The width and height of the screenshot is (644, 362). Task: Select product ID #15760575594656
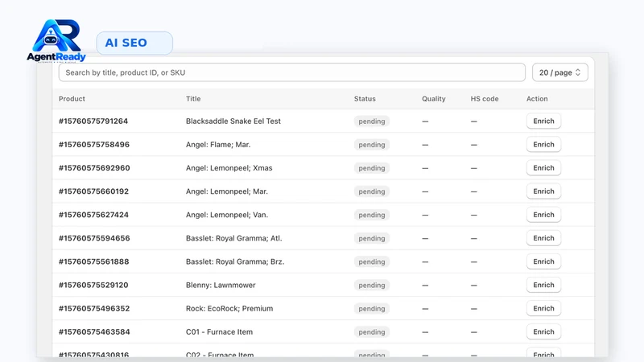pos(94,238)
